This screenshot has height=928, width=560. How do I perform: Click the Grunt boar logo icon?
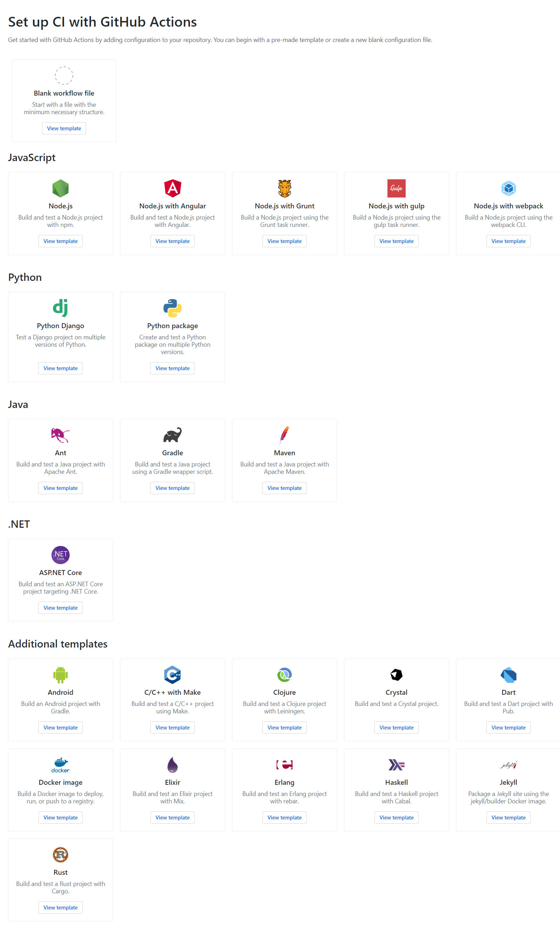285,188
